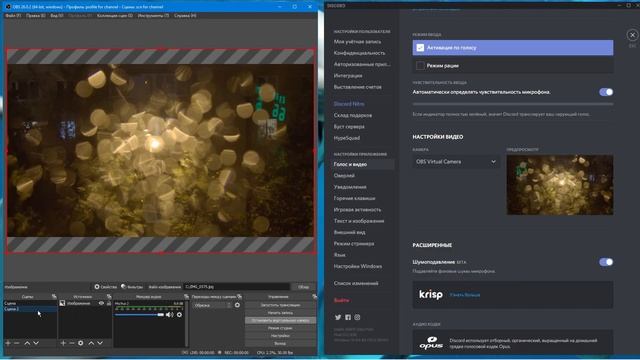Select scene Сцена in OBS Scenes list
Viewport: 640px width, 360px height.
click(30, 303)
